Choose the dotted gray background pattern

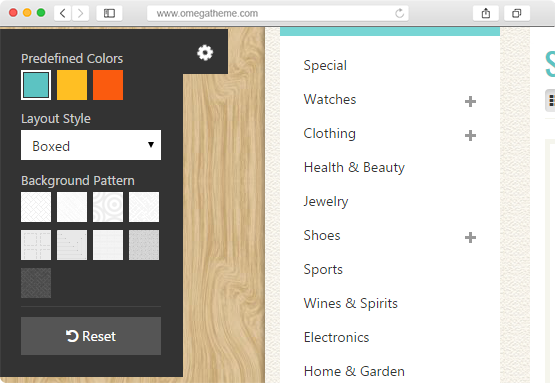(144, 245)
